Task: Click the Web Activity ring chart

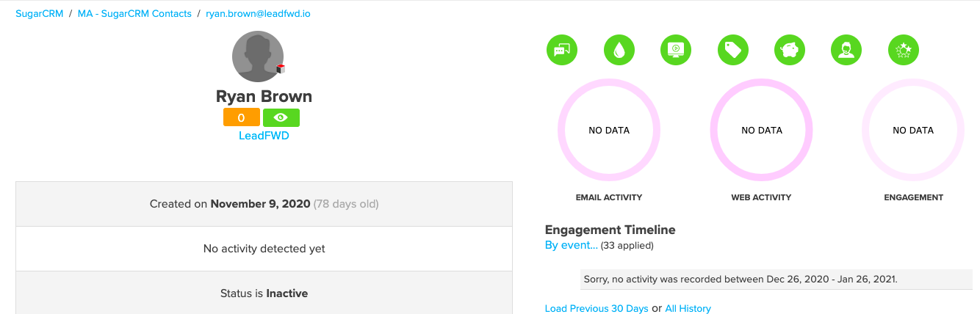Action: (x=762, y=131)
